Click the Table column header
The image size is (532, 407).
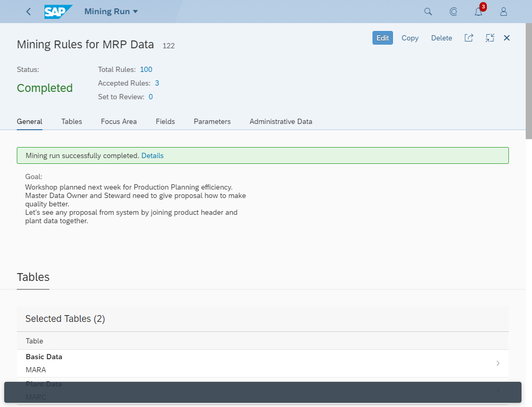34,341
